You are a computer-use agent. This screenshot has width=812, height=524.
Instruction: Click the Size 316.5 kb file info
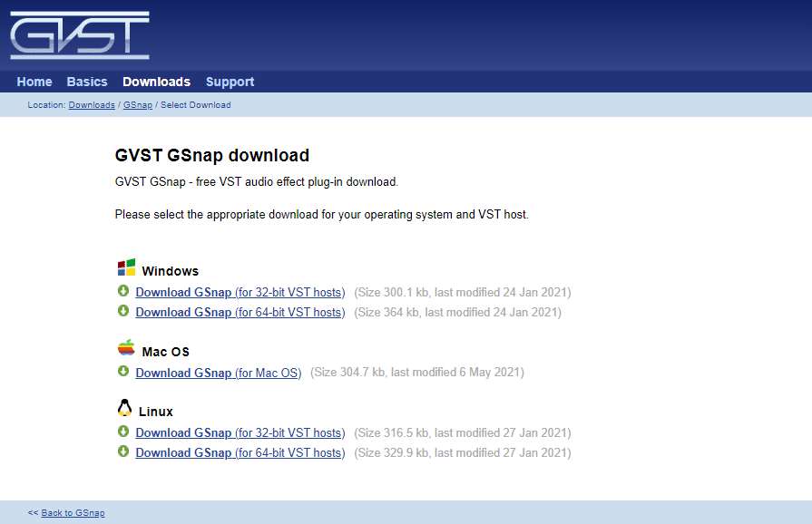[463, 432]
